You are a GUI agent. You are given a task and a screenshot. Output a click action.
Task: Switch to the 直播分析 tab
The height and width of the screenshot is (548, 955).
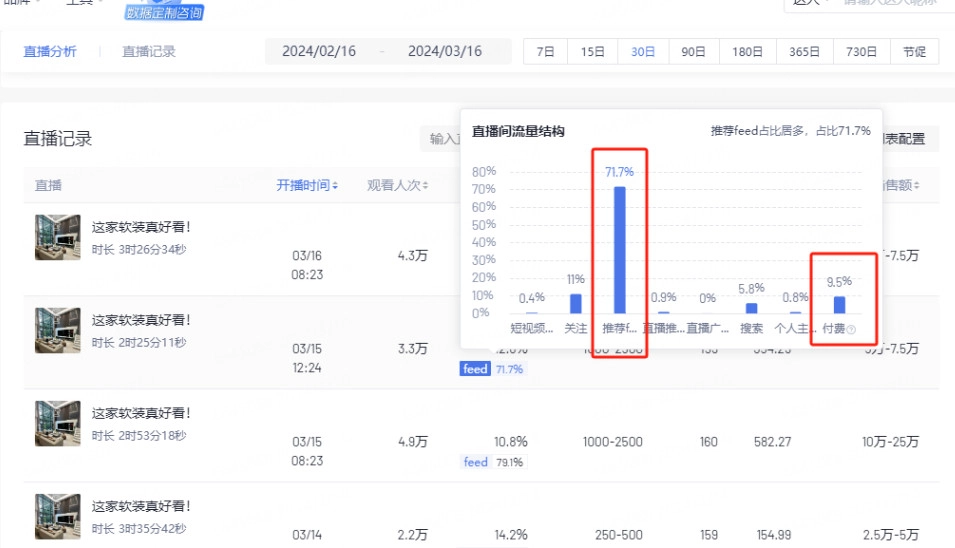[x=49, y=52]
